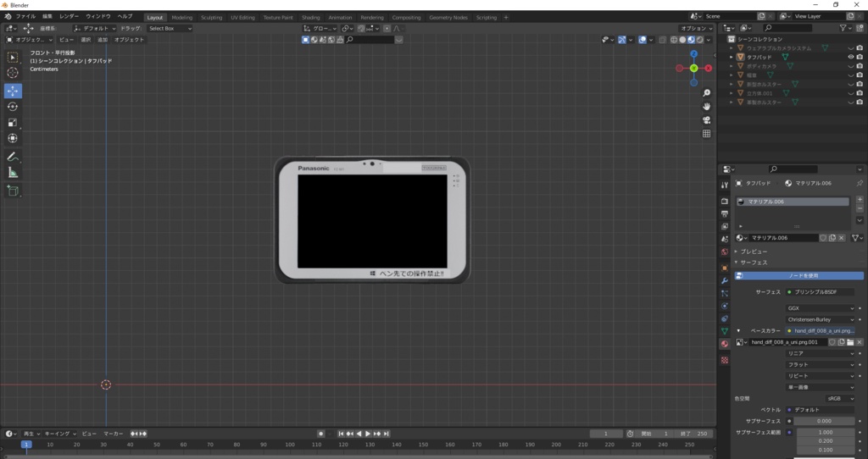Screen dimensions: 868x459
Task: Activate the Scale tool
Action: 13,123
